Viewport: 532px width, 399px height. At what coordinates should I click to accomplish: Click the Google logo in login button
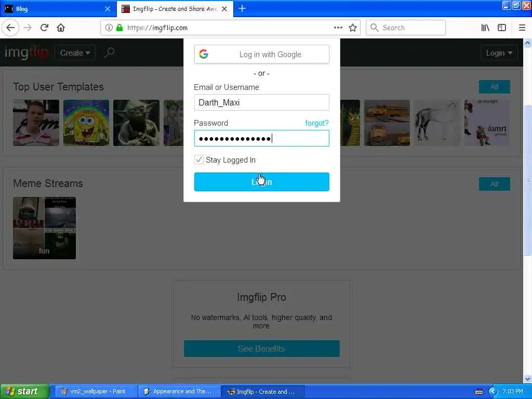[204, 54]
